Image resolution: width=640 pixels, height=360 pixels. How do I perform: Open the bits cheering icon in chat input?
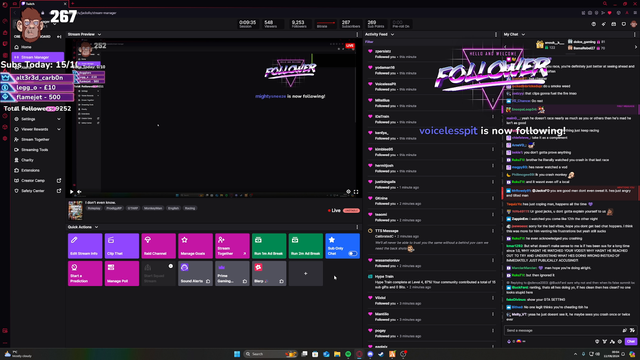click(x=624, y=330)
